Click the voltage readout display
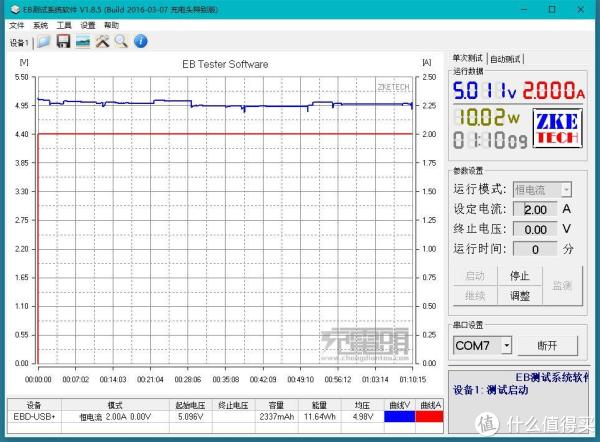Image resolution: width=600 pixels, height=442 pixels. (484, 91)
